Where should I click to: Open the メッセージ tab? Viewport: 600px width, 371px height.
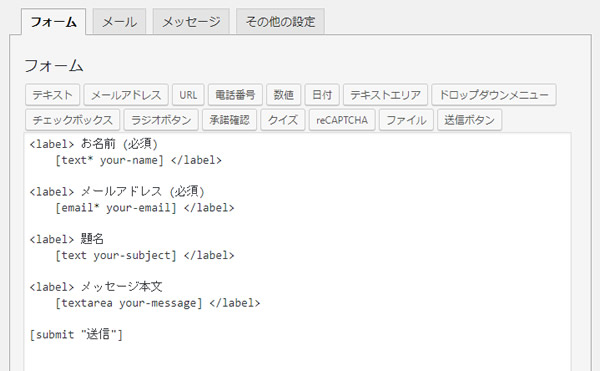click(x=191, y=22)
